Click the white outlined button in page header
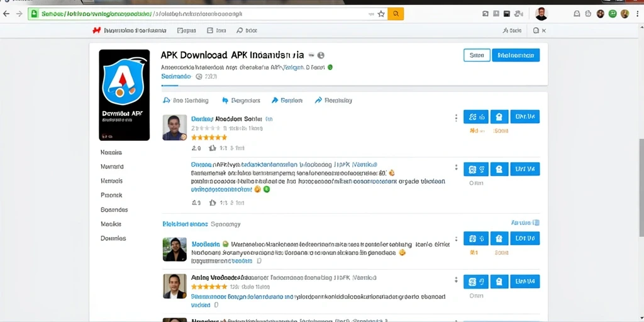The width and height of the screenshot is (644, 322). pos(477,55)
